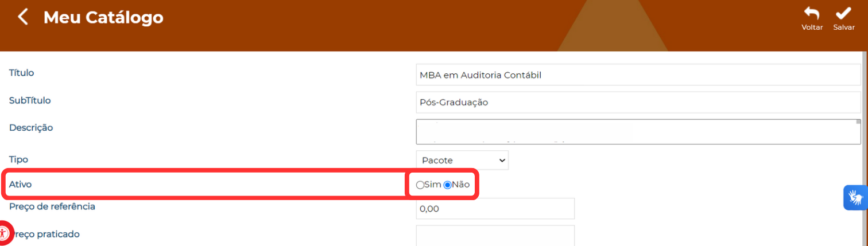Click the empty Preço praticado field
Image resolution: width=868 pixels, height=246 pixels.
(495, 236)
